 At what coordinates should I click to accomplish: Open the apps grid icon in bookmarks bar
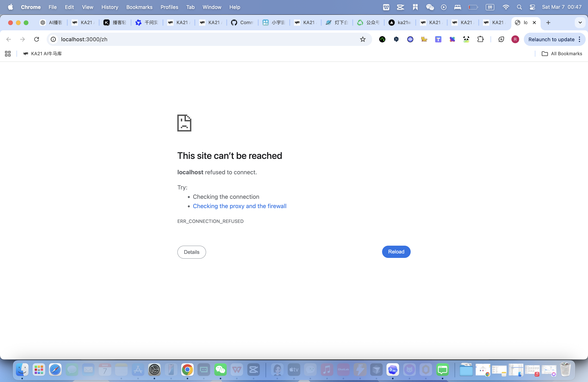8,54
